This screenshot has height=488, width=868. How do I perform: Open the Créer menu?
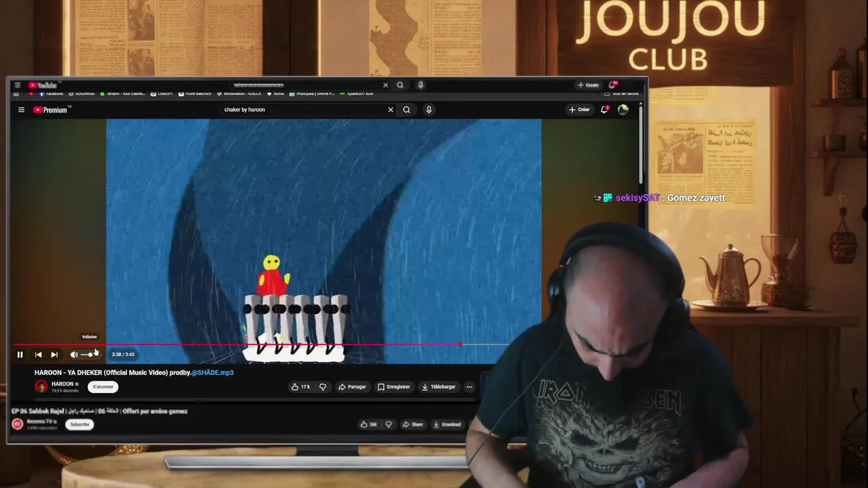tap(579, 110)
